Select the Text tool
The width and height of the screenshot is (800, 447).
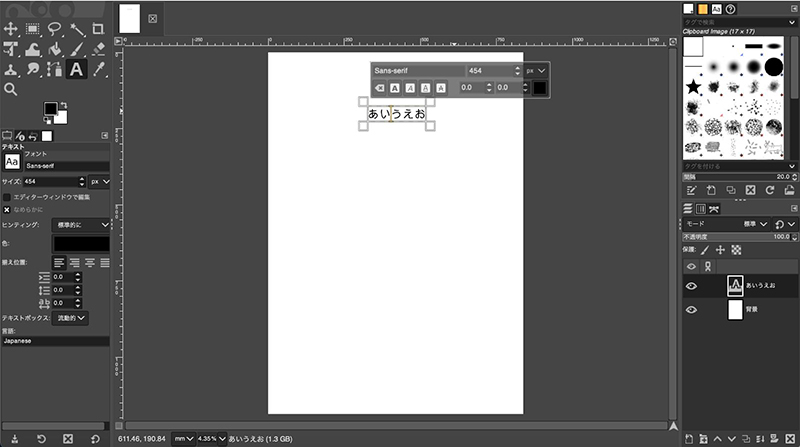tap(77, 69)
